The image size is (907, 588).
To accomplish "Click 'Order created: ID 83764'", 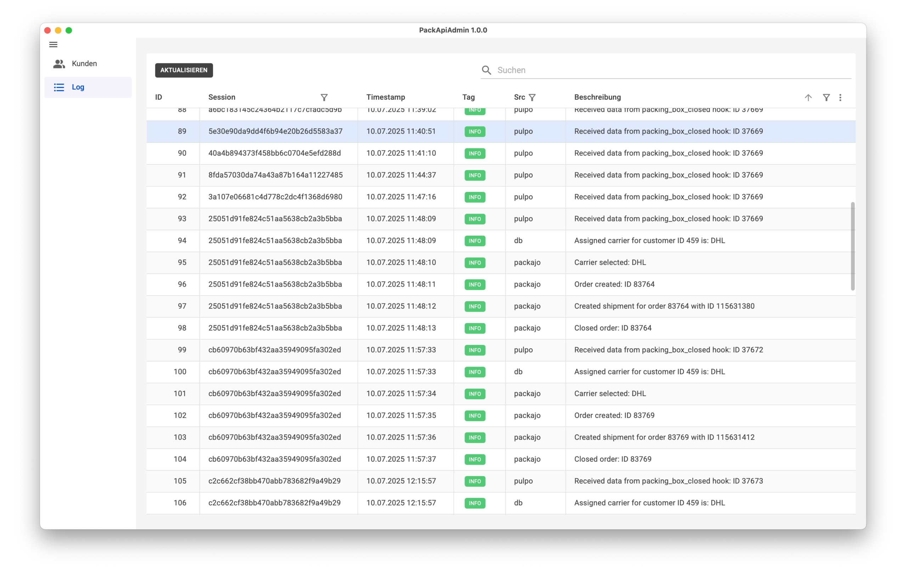I will tap(614, 284).
